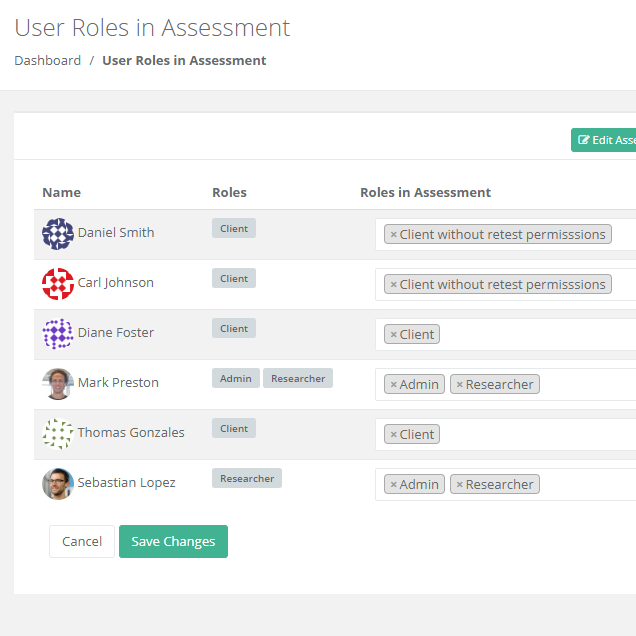The width and height of the screenshot is (636, 636).
Task: Click Daniel Smith's Client role badge
Action: click(x=234, y=228)
